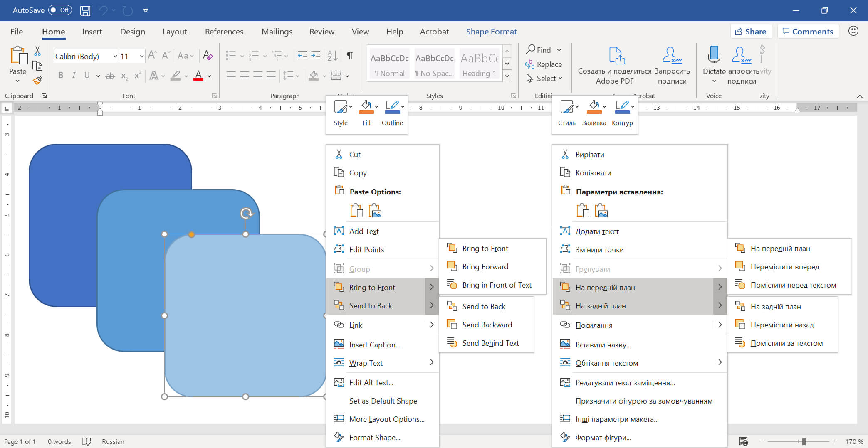Viewport: 868px width, 448px height.
Task: Click the Format Painter icon
Action: (x=38, y=80)
